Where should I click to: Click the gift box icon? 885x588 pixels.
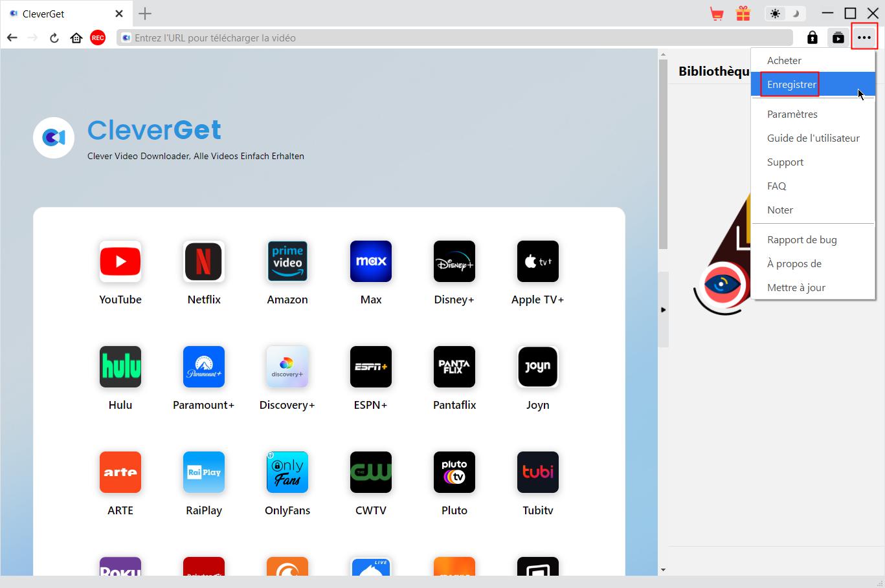(x=743, y=14)
